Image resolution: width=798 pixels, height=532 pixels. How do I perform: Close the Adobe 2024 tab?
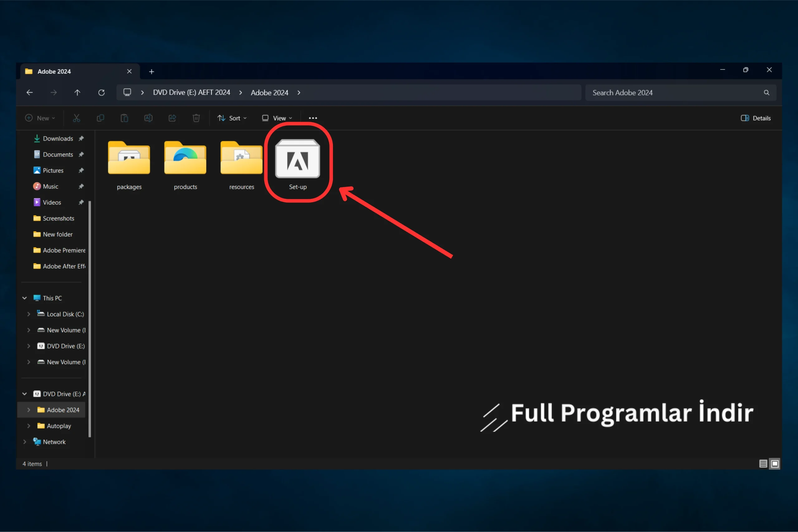coord(129,71)
